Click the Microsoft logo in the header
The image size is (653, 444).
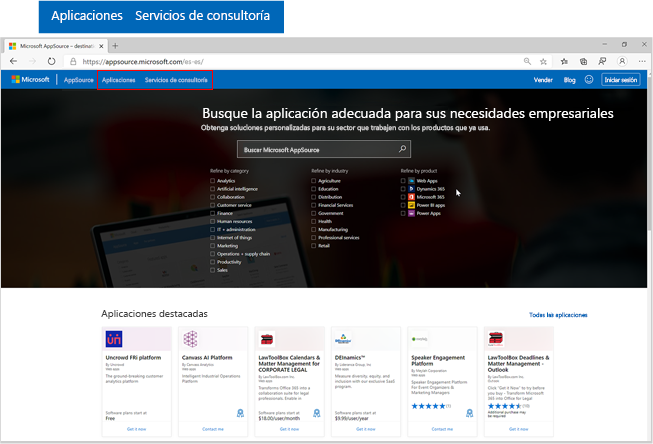[30, 80]
